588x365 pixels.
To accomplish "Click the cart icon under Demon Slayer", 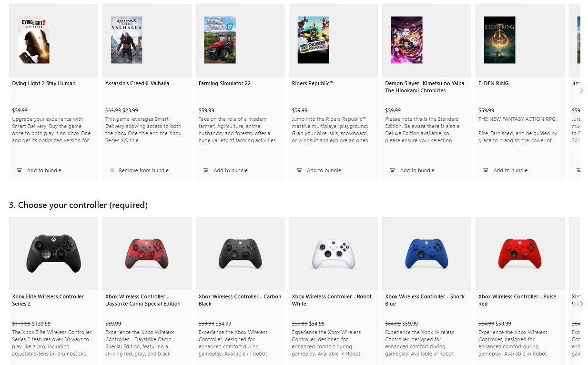I will pyautogui.click(x=393, y=170).
